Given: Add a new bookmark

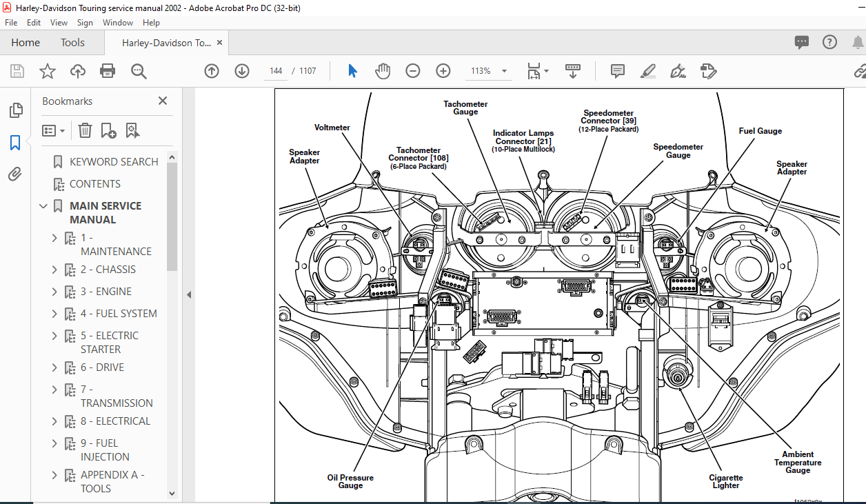Looking at the screenshot, I should (x=108, y=130).
